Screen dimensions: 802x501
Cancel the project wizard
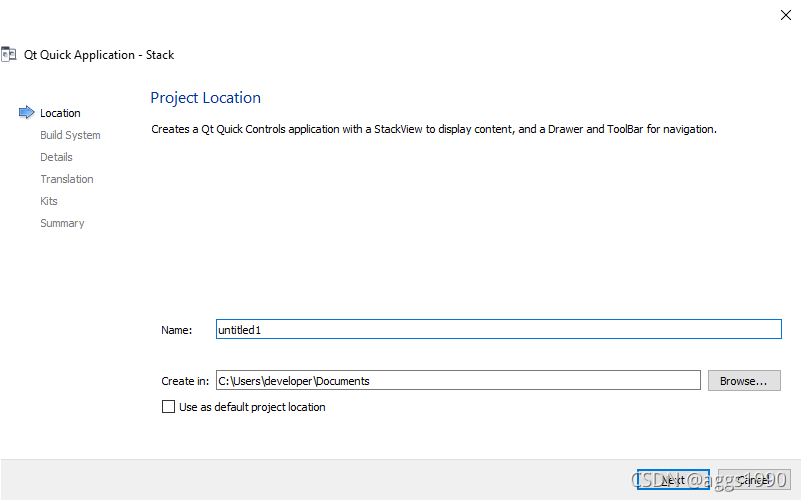click(754, 480)
